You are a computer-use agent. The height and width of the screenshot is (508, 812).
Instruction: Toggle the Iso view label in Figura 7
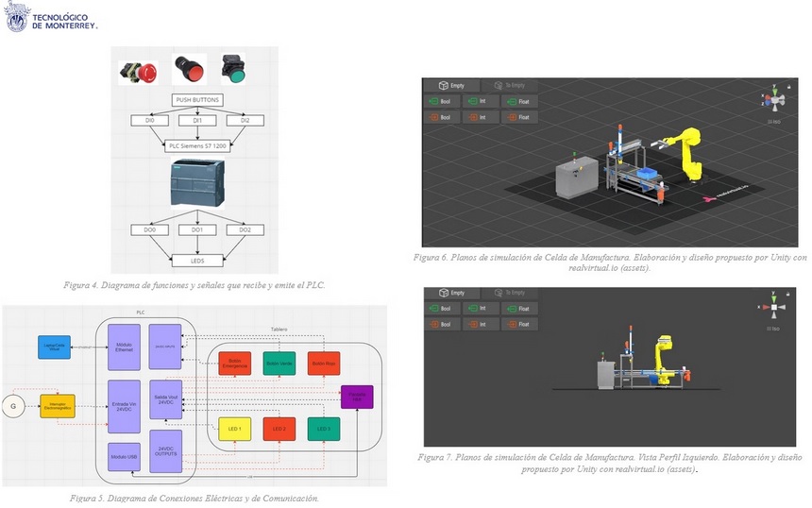[x=773, y=329]
